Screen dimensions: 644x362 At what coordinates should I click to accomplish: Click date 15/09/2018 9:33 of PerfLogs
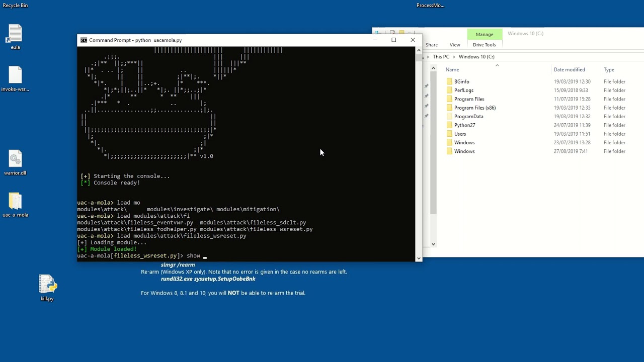tap(571, 90)
